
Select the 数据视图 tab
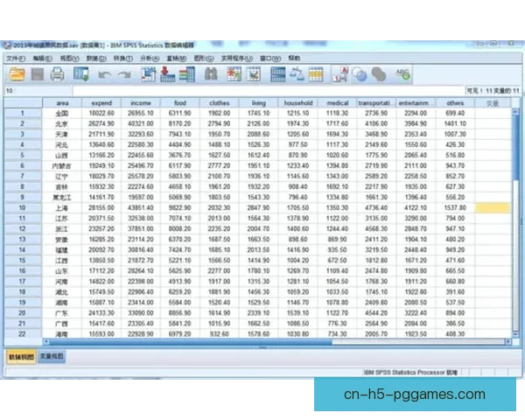[x=20, y=357]
